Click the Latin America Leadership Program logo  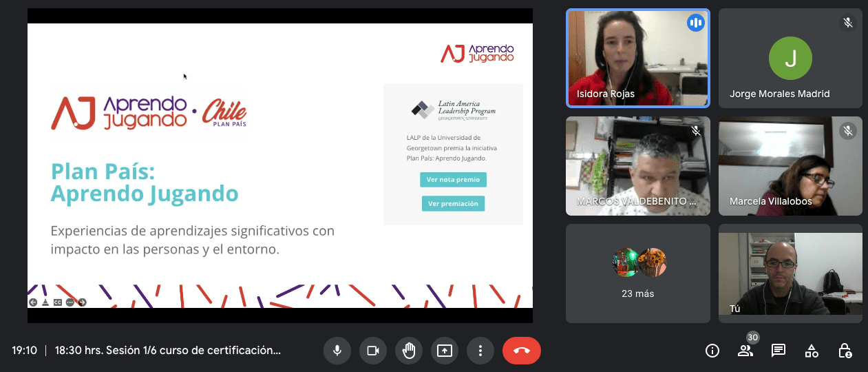(453, 110)
